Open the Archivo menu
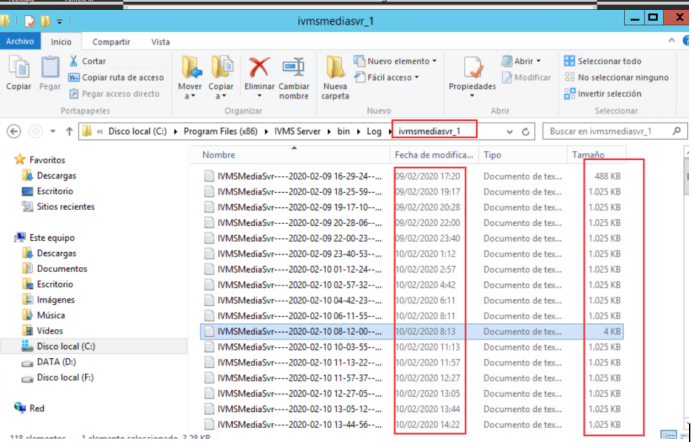The width and height of the screenshot is (692, 442). point(20,41)
